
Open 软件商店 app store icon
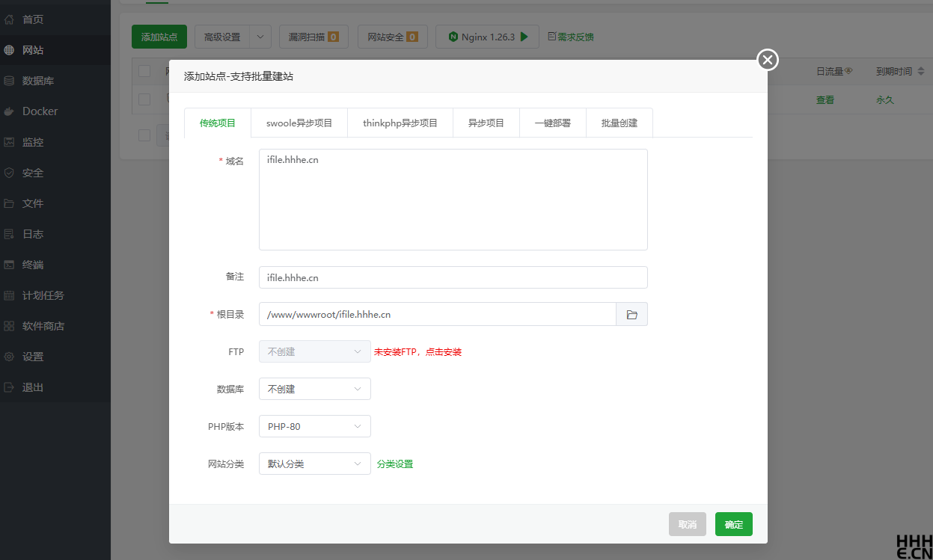(x=9, y=326)
